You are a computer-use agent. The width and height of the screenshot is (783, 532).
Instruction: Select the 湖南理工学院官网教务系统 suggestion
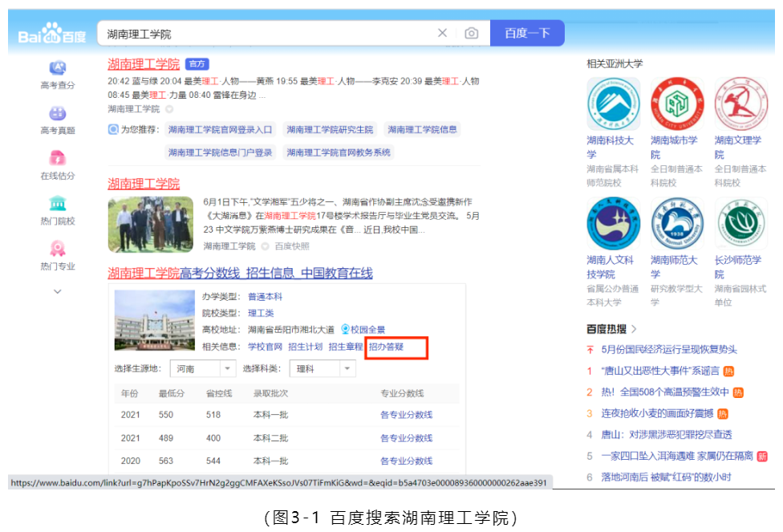tap(339, 152)
